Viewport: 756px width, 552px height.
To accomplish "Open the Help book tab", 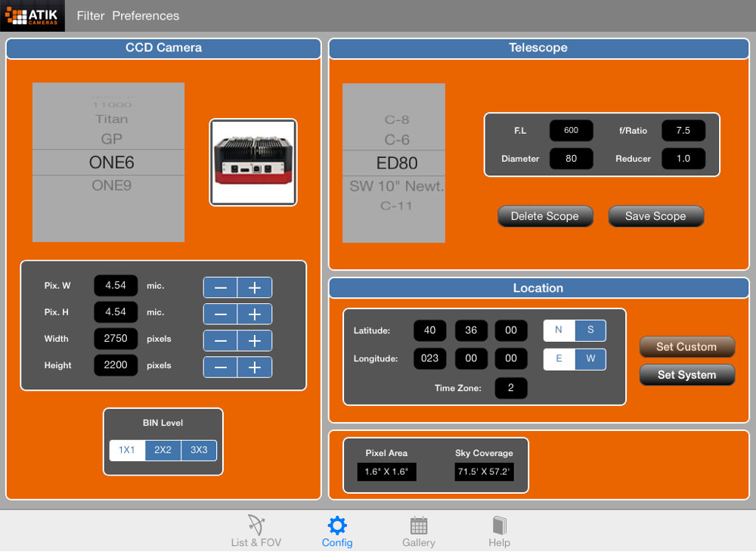I will click(x=499, y=531).
